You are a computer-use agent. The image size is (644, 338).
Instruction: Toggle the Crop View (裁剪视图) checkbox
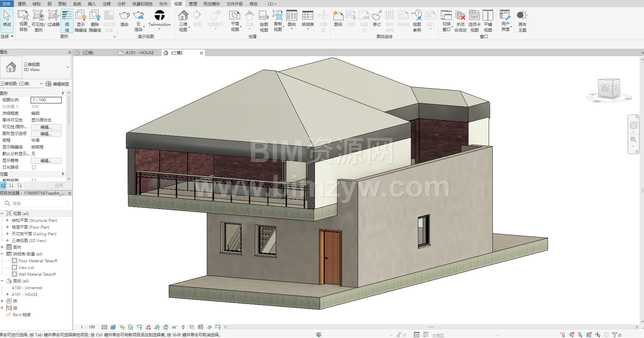(34, 181)
